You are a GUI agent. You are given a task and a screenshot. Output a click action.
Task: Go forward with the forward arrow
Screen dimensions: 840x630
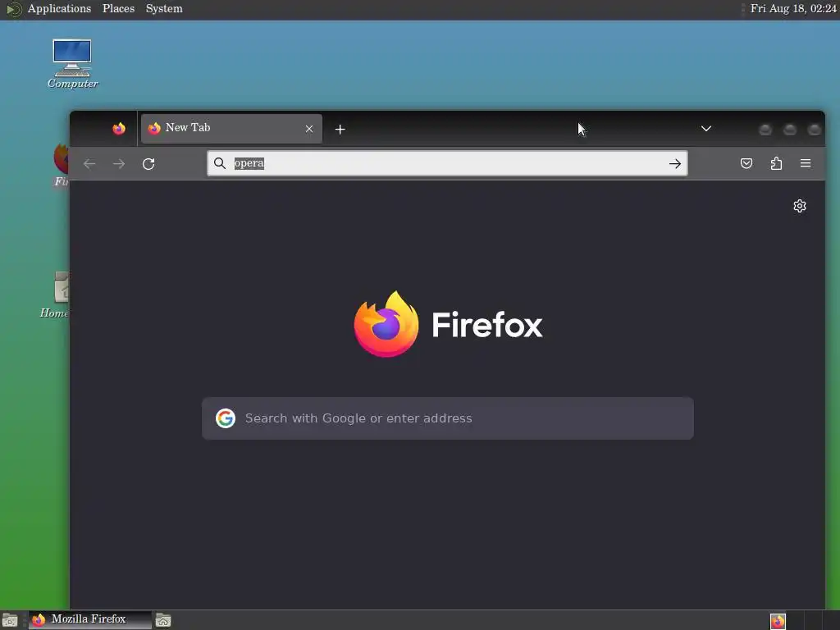point(119,163)
